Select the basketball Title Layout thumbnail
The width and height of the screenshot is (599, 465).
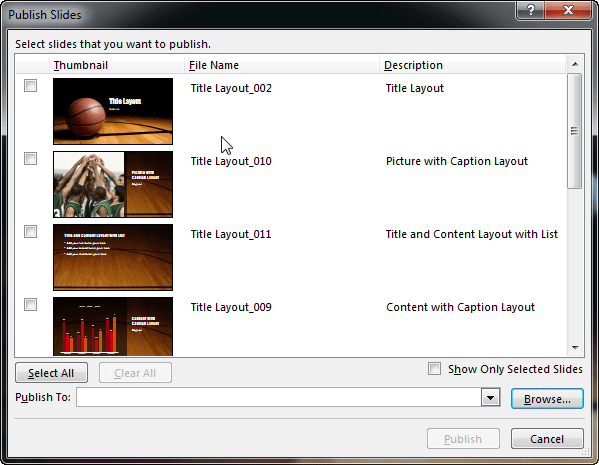point(113,111)
